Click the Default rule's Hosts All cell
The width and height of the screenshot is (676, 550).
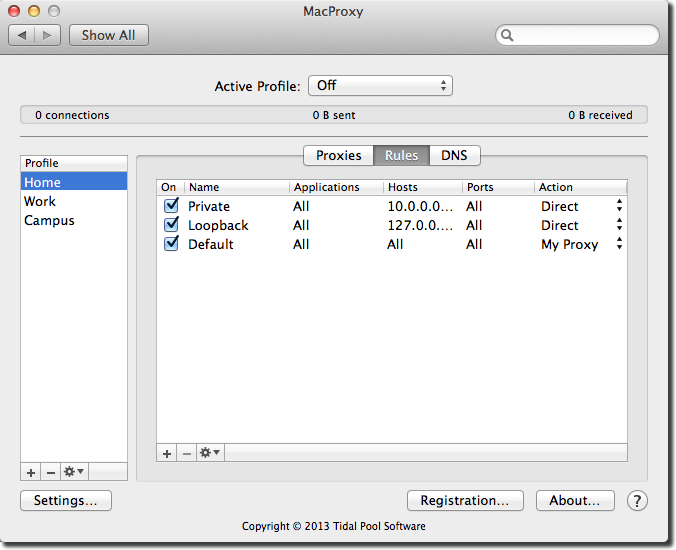(x=395, y=244)
